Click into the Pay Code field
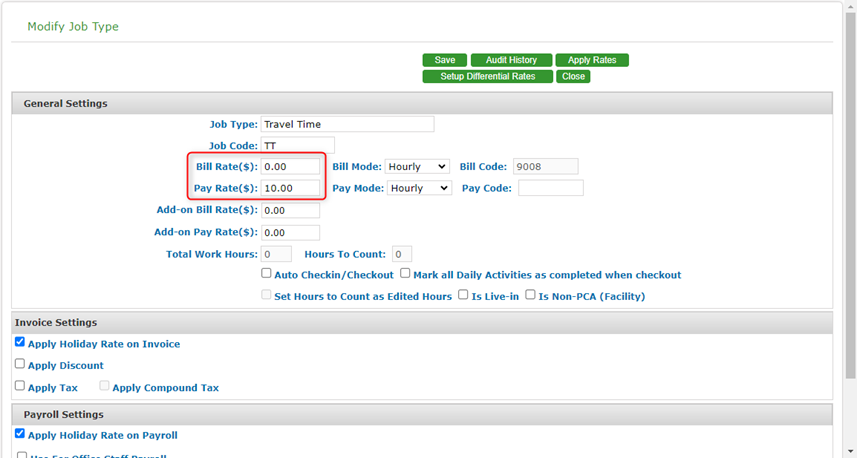Viewport: 857px width, 458px height. [x=550, y=188]
